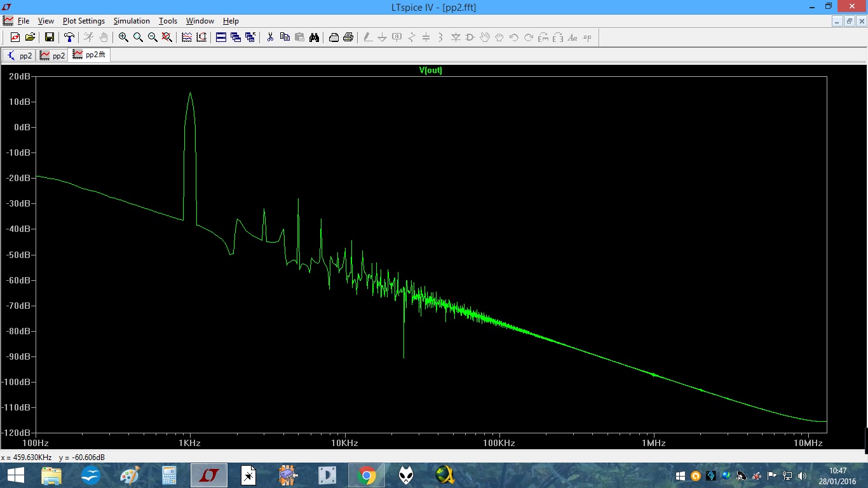Click the Tile Windows toolbar icon

[221, 37]
